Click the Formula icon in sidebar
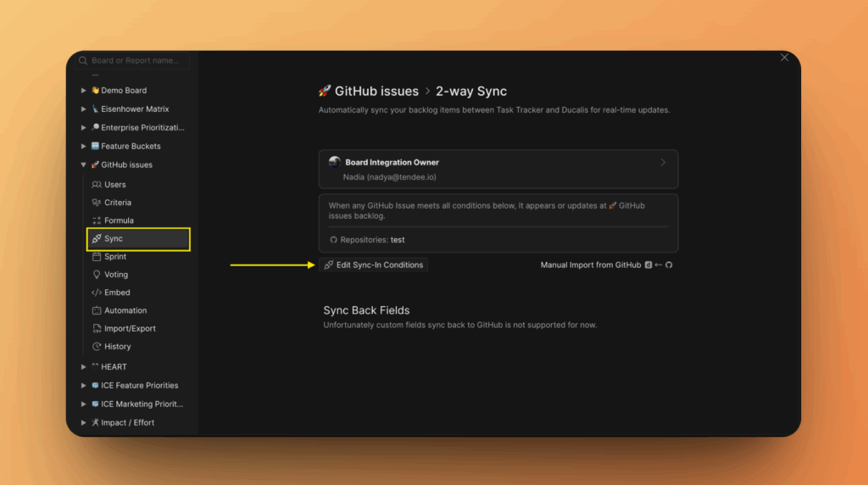868x485 pixels. 97,220
